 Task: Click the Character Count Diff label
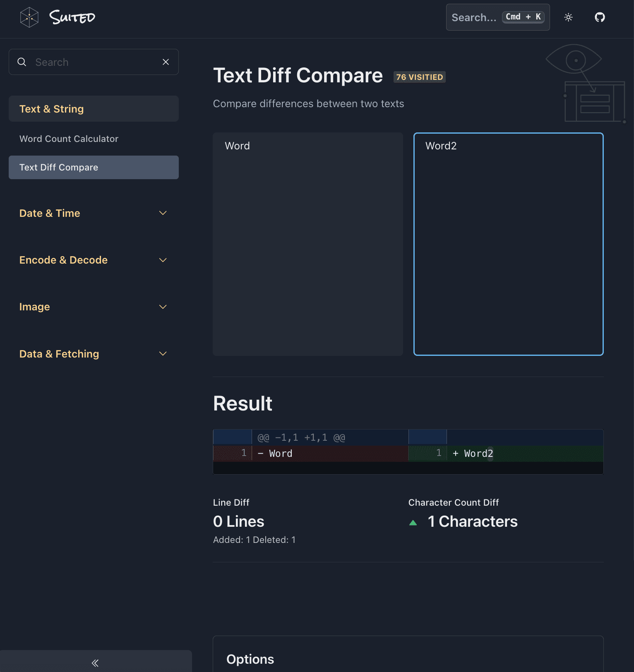[x=454, y=502]
